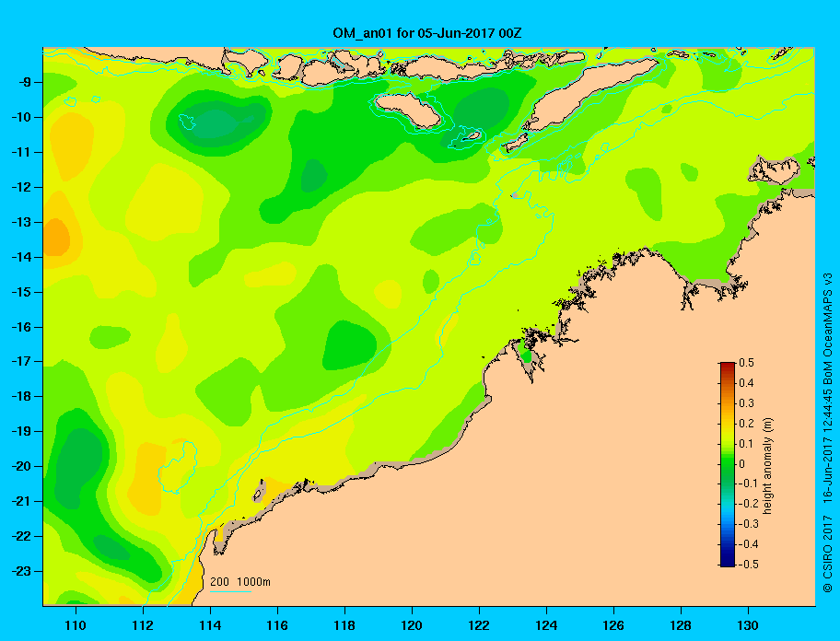840x641 pixels.
Task: Select the color bar zero label
Action: click(x=742, y=464)
